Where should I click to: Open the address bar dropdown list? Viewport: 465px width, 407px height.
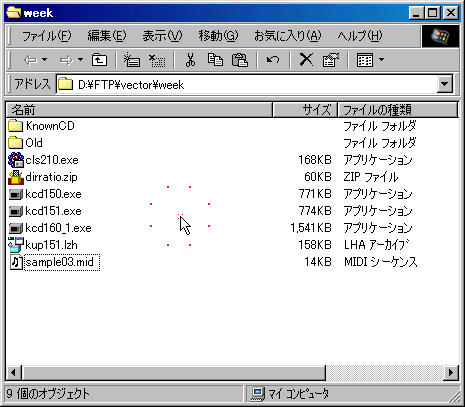click(445, 84)
